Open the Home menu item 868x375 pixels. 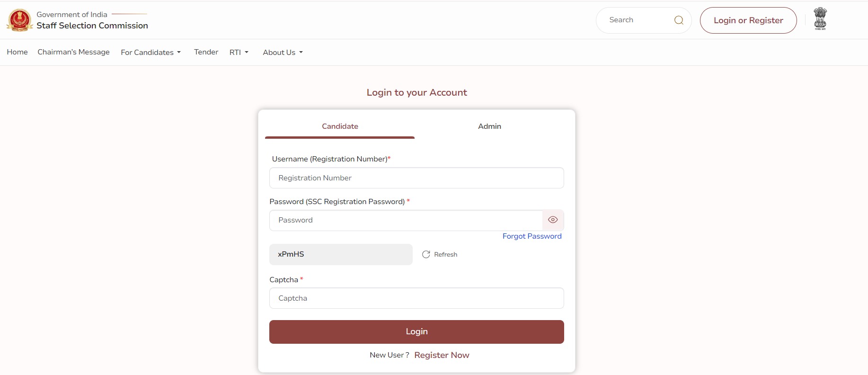tap(17, 52)
